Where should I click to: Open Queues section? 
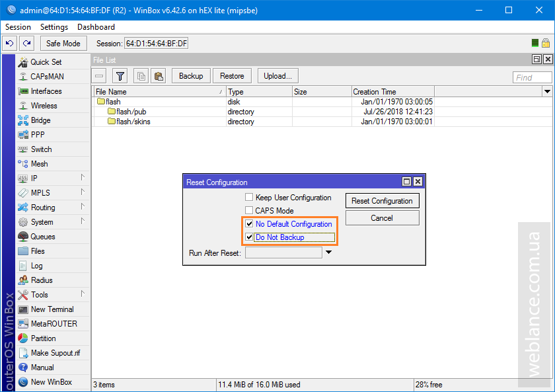[53, 237]
